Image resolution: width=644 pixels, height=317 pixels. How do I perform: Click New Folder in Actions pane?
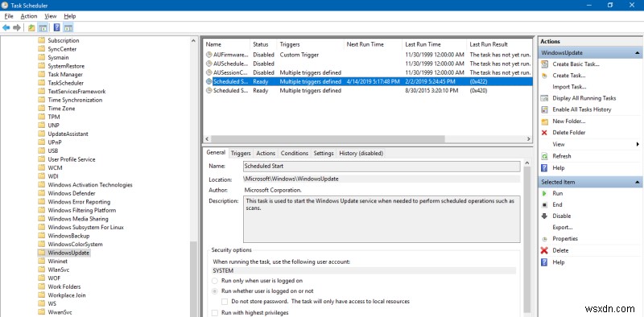click(569, 121)
